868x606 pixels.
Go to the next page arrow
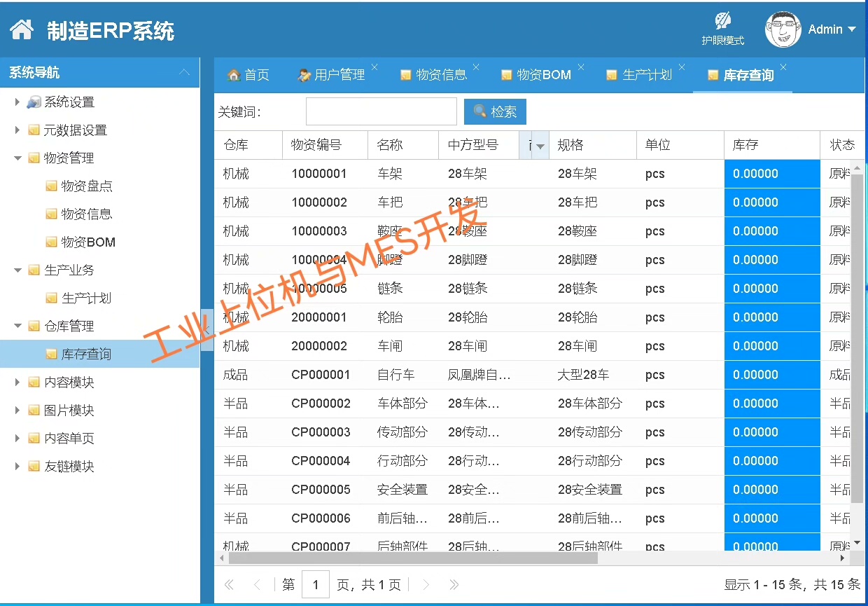pos(425,584)
